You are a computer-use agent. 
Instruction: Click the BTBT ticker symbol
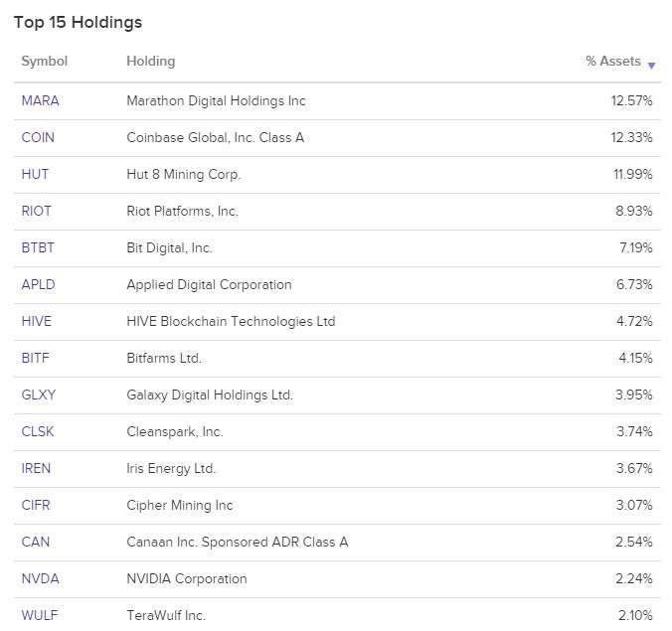[38, 248]
